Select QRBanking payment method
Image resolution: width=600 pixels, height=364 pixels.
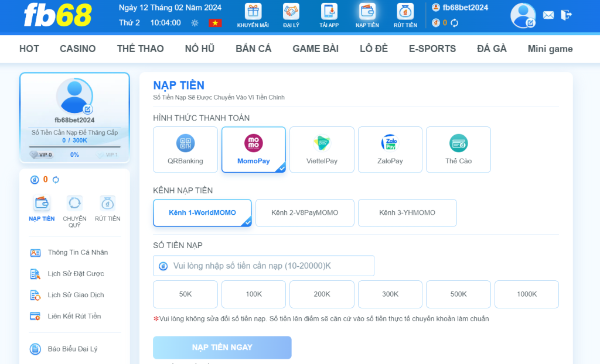185,150
